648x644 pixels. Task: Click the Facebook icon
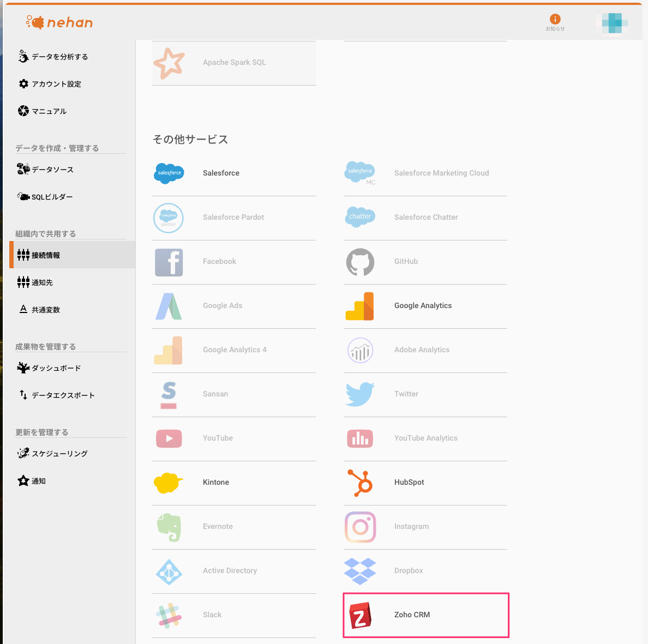click(169, 262)
